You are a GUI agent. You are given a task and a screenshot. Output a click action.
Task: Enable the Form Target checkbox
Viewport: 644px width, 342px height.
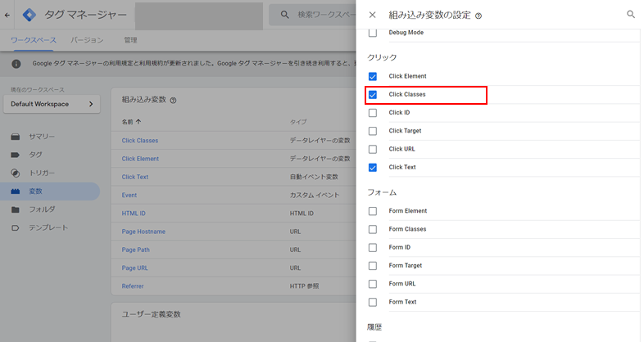click(x=373, y=266)
